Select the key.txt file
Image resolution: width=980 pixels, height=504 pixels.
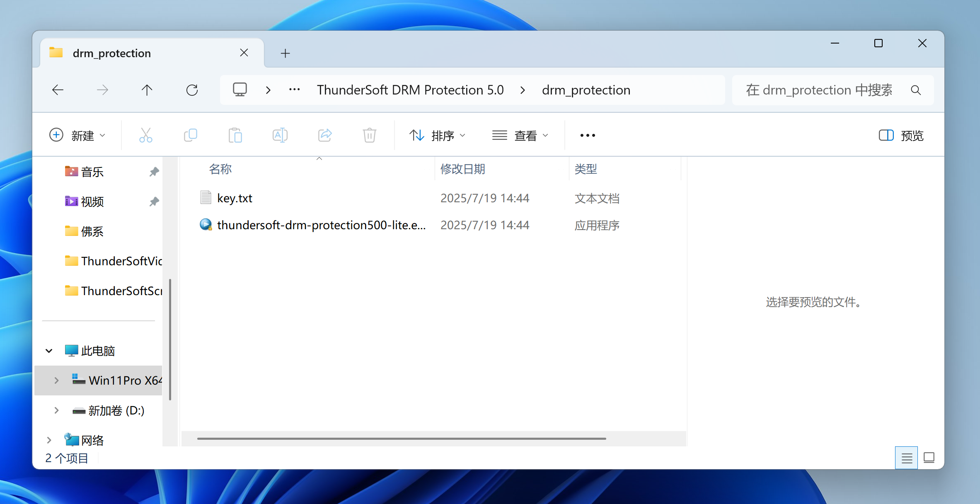pos(235,198)
